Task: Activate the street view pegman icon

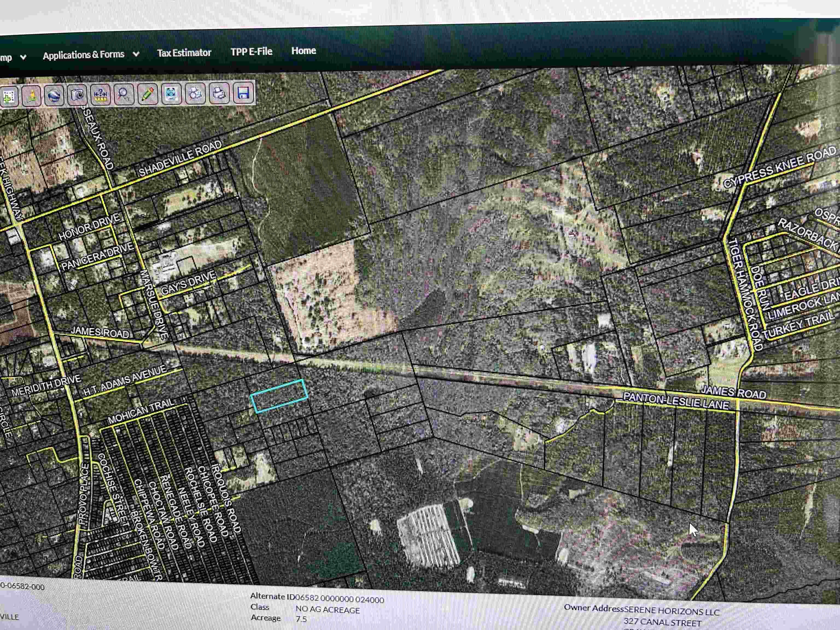Action: tap(31, 95)
